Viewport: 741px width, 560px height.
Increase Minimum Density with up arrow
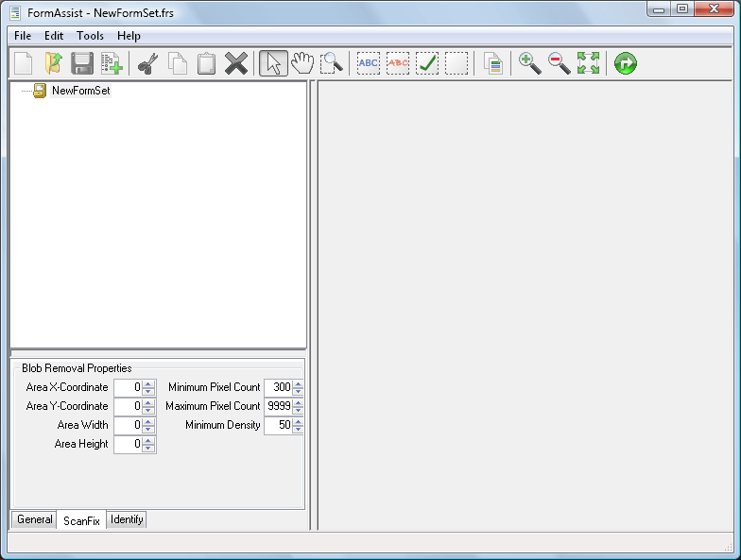[x=298, y=421]
